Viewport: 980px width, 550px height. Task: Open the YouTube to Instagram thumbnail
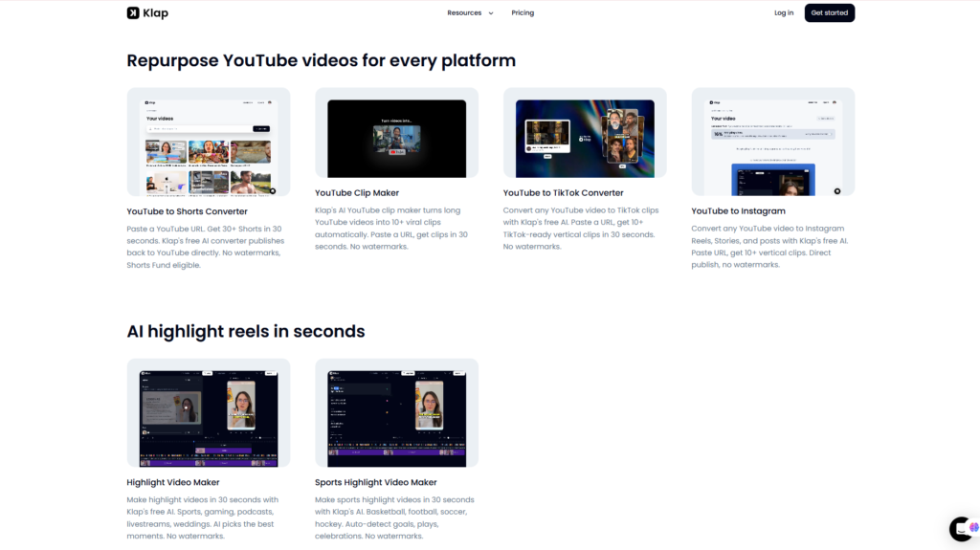(x=772, y=142)
